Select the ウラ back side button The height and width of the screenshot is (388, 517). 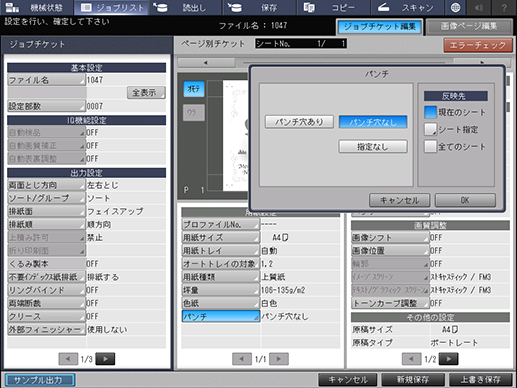tap(194, 113)
